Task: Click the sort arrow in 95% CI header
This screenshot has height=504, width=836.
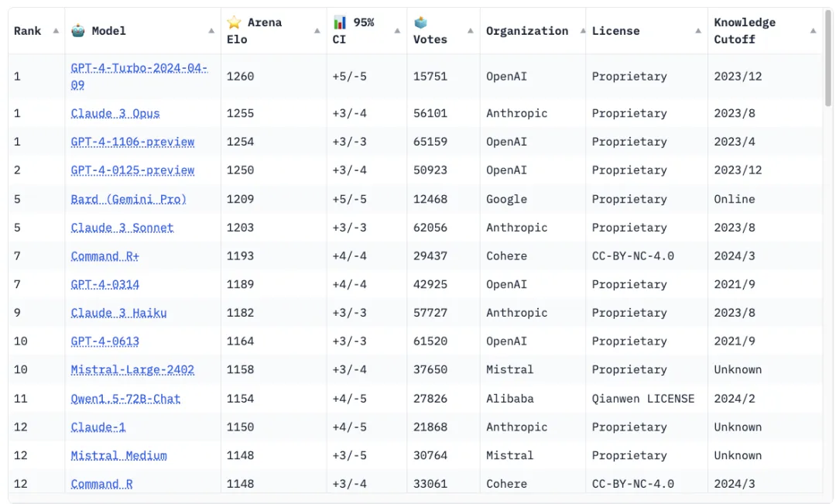Action: (x=398, y=31)
